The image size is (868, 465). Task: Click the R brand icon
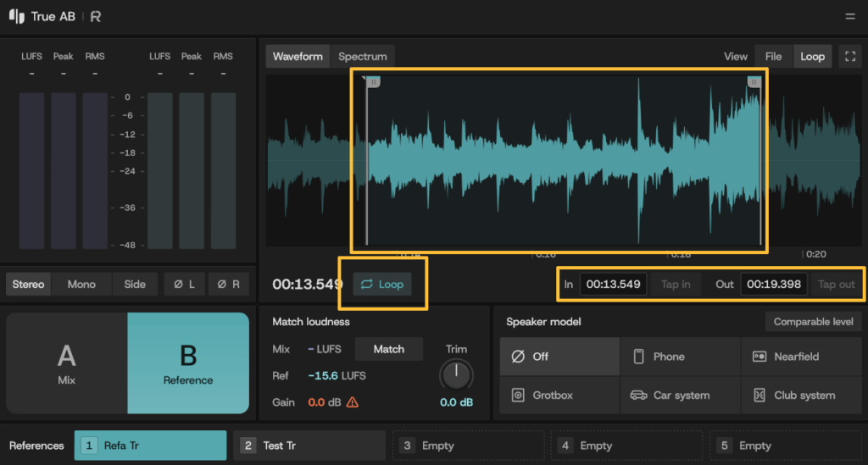96,17
